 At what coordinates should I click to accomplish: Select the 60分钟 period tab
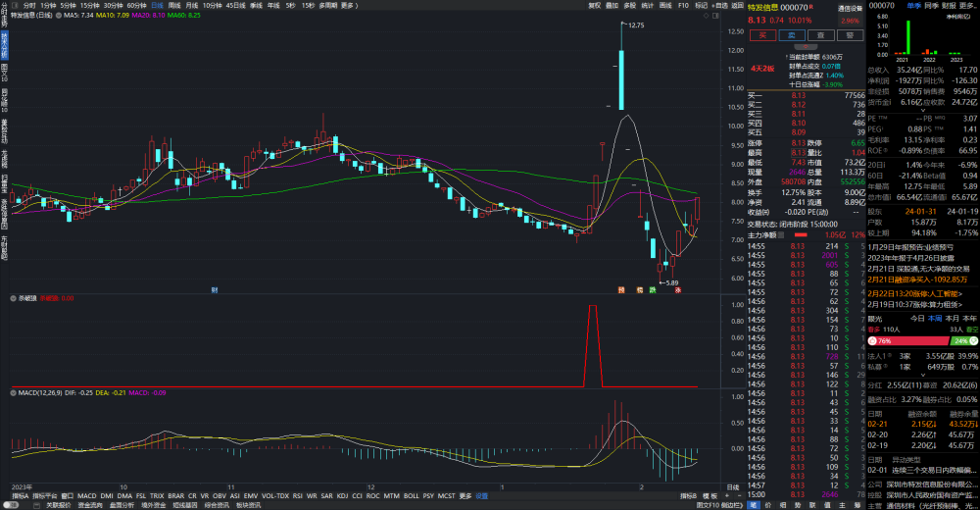(x=136, y=5)
